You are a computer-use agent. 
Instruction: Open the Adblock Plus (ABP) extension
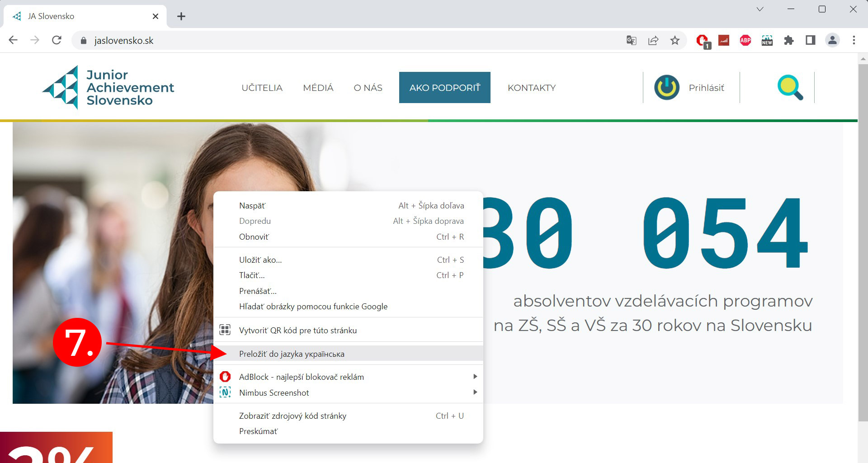pos(745,40)
